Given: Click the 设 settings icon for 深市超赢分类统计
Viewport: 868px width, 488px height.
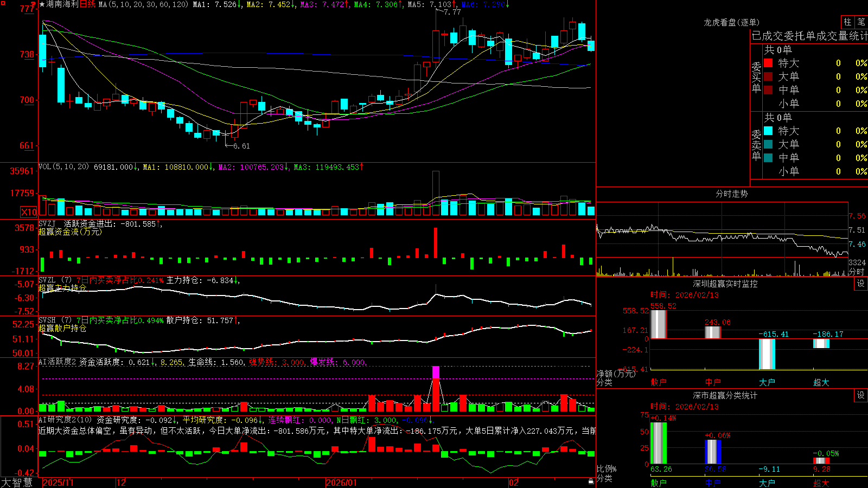Looking at the screenshot, I should [860, 395].
